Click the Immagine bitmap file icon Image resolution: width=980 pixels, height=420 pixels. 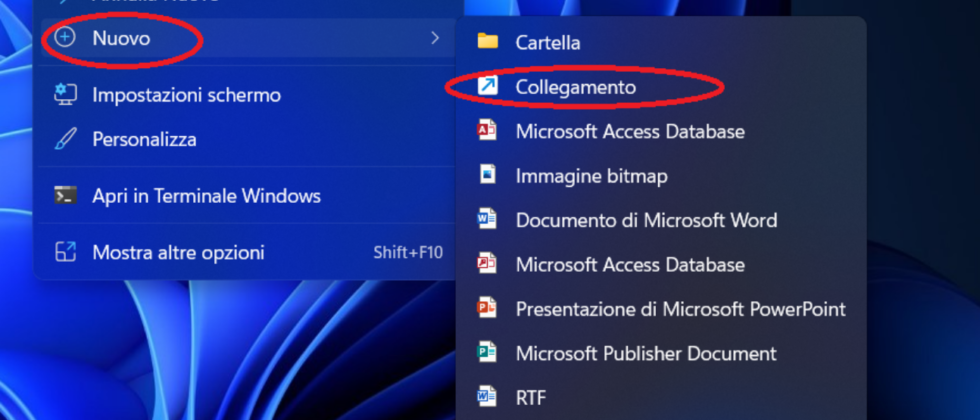(x=487, y=176)
